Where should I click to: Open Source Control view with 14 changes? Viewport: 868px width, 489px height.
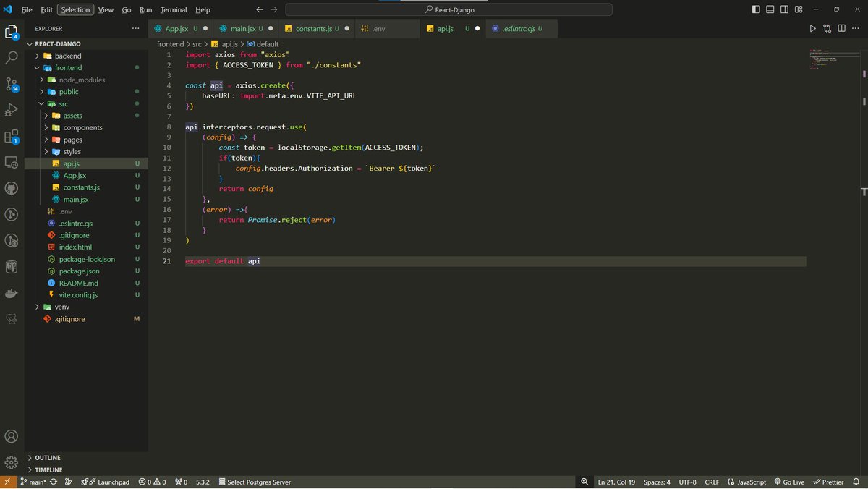pos(12,84)
